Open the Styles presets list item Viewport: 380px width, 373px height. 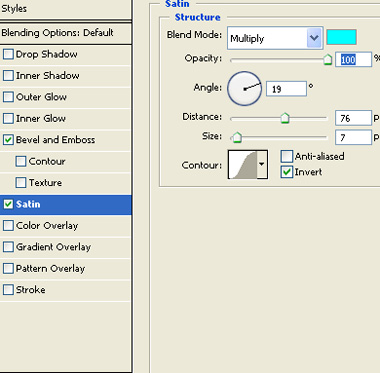65,9
